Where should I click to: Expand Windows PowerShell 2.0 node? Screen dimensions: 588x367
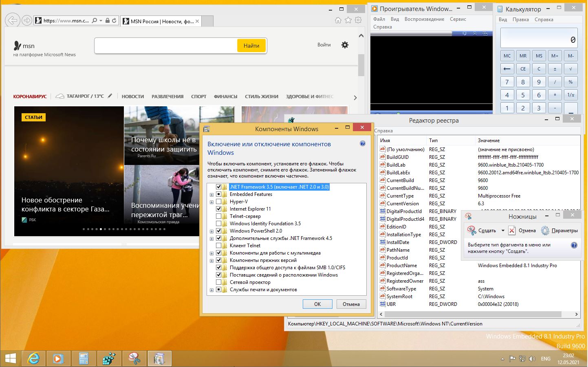click(211, 231)
